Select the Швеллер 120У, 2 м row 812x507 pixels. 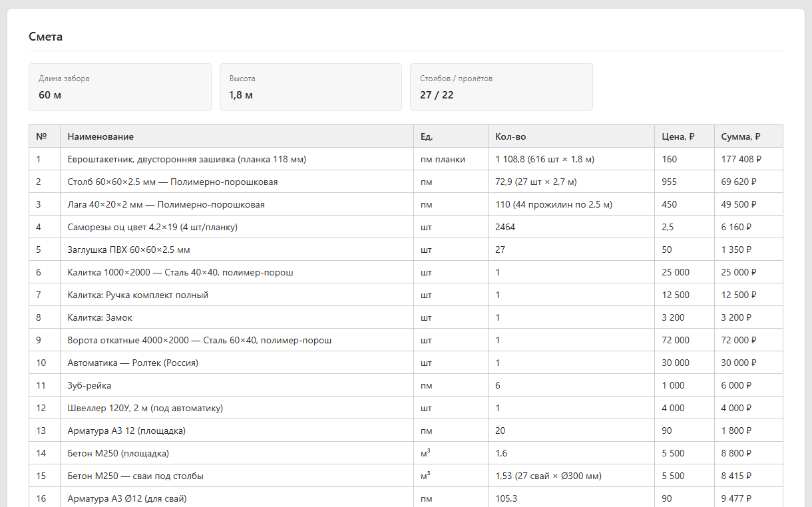pos(406,408)
